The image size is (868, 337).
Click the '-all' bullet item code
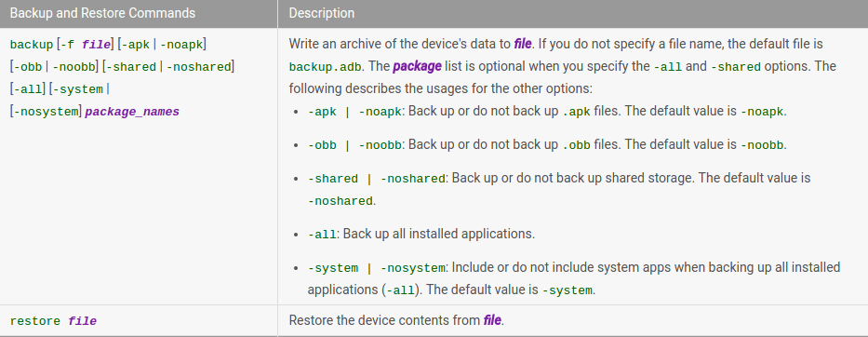tap(322, 235)
